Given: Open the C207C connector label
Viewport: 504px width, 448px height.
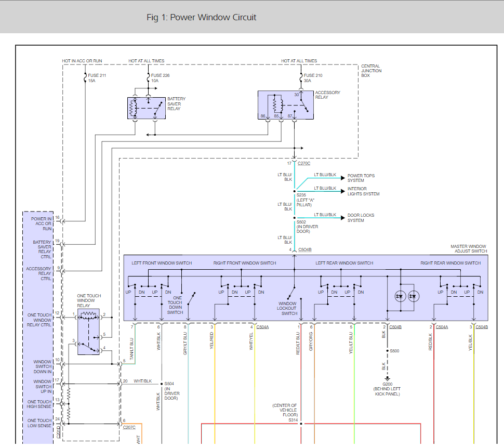Looking at the screenshot, I should click(129, 427).
